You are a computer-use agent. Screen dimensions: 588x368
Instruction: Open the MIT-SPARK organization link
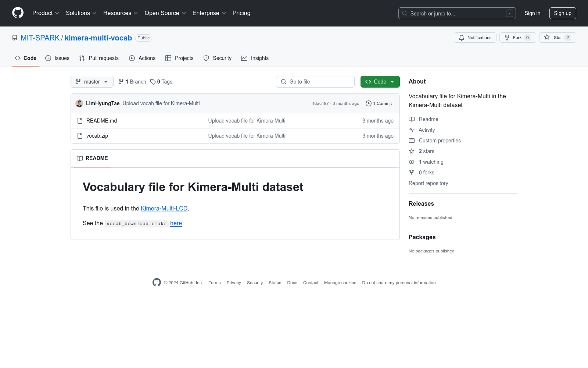(x=40, y=38)
